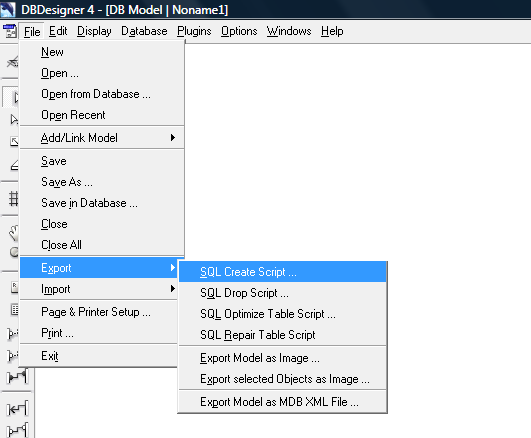
Task: Select the hand pan tool in toolbar
Action: pos(14,232)
